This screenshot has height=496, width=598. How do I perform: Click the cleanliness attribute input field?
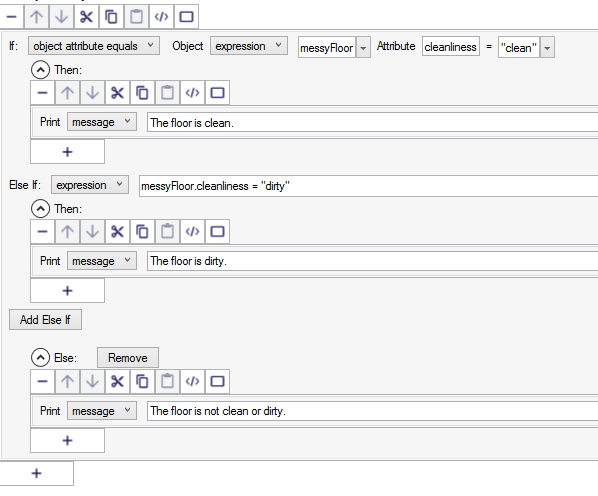(450, 47)
